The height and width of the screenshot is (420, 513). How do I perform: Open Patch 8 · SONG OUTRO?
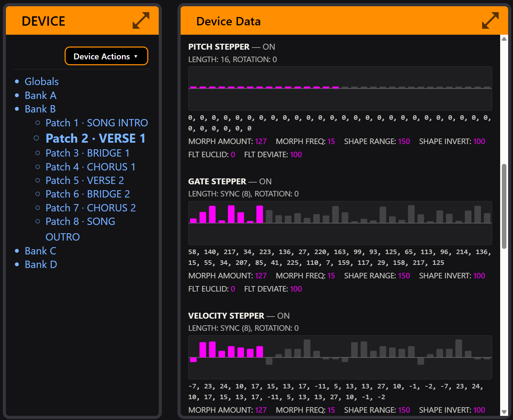(80, 229)
